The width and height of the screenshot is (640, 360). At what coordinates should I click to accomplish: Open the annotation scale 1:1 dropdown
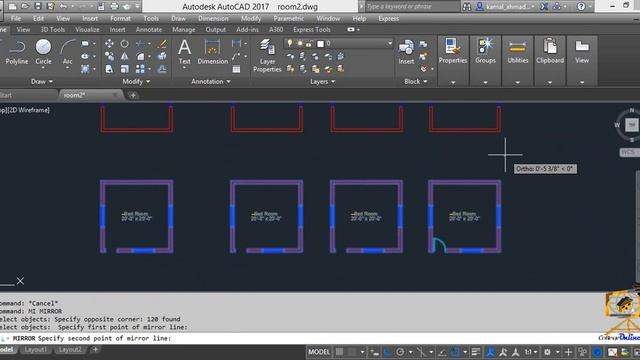[x=531, y=352]
